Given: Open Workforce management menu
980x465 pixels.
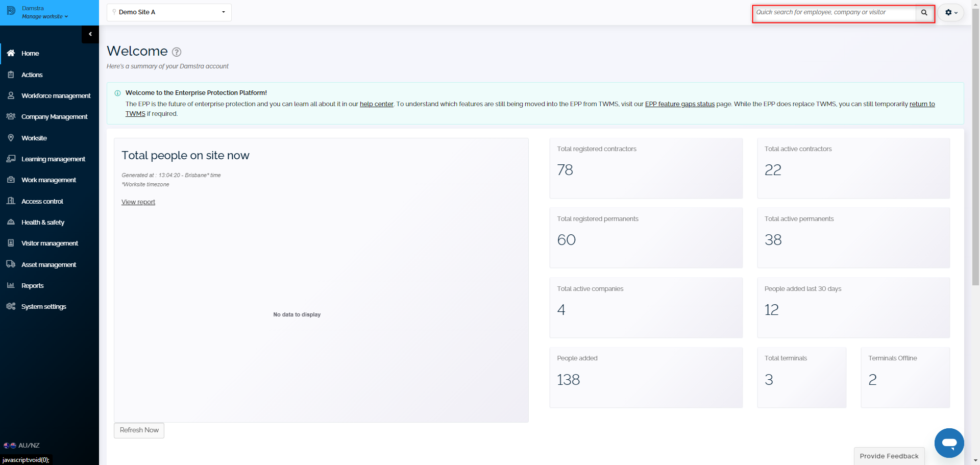Looking at the screenshot, I should [x=56, y=95].
